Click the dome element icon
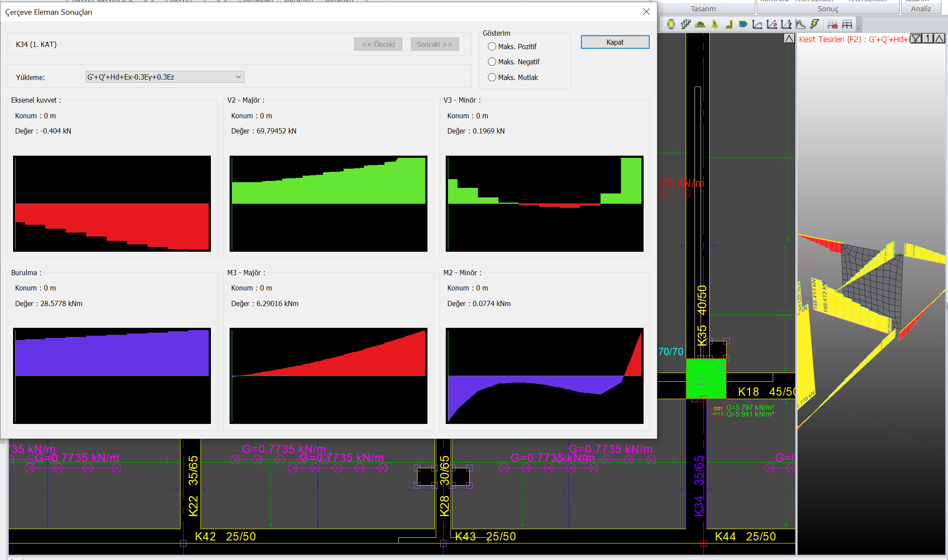The height and width of the screenshot is (560, 948). tap(700, 24)
